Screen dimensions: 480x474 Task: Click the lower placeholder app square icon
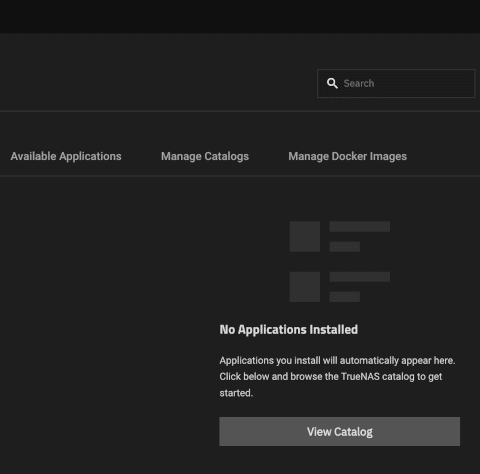305,287
